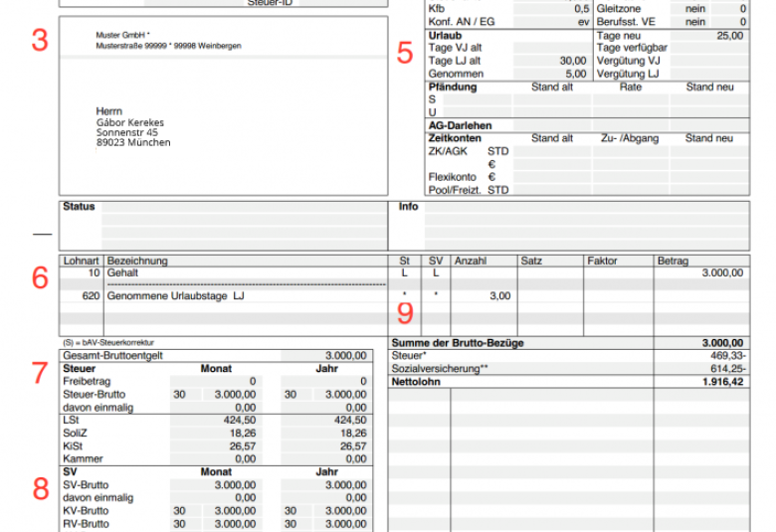Select the amount "614,25-"
Viewport: 776px width, 532px height.
pos(728,369)
